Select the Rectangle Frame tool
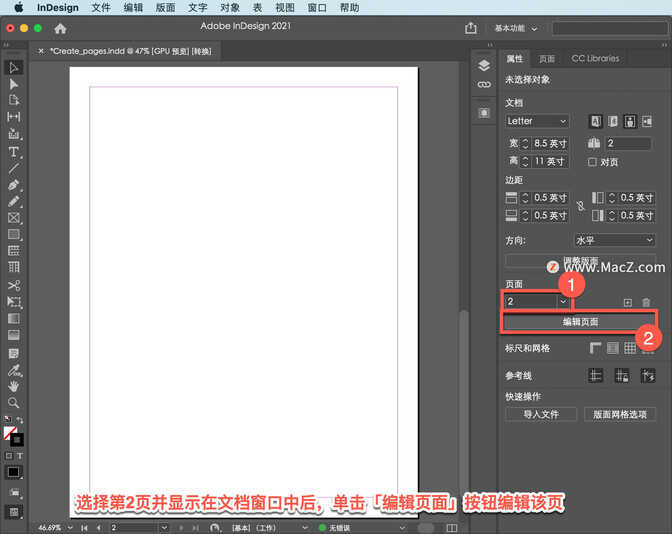The image size is (672, 534). [14, 218]
